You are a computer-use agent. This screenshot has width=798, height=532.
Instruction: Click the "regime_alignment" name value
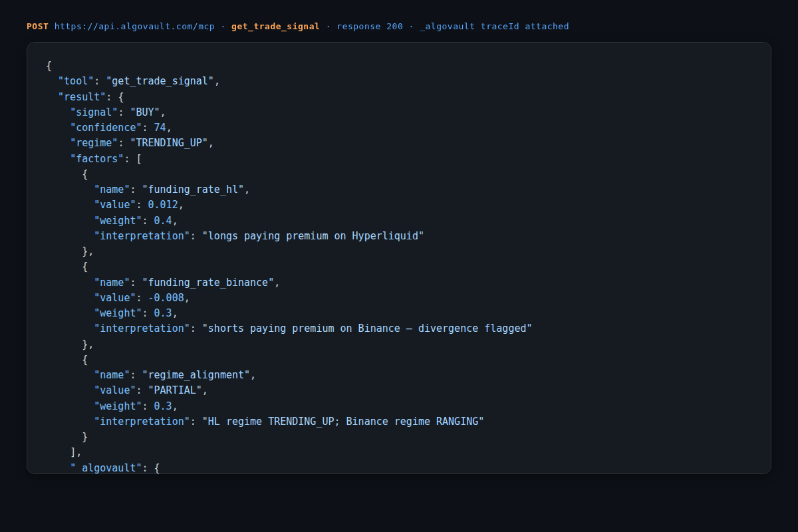point(196,375)
